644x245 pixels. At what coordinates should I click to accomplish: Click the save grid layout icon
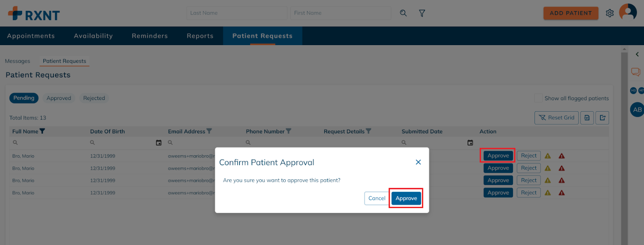[587, 118]
